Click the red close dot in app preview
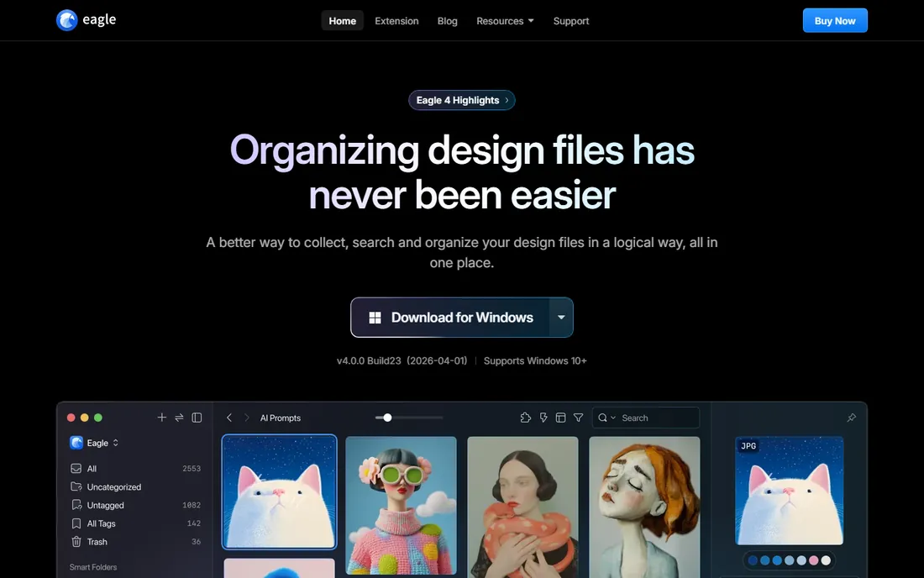924x578 pixels. [x=71, y=418]
